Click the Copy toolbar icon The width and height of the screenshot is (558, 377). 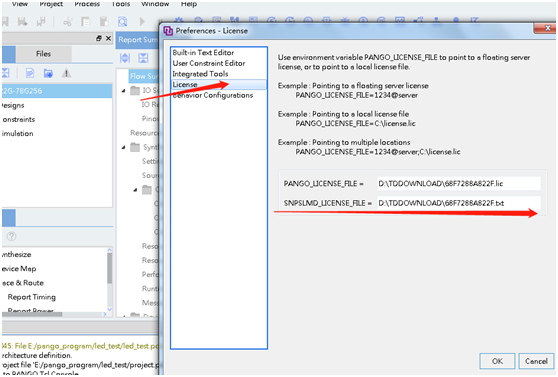point(85,22)
